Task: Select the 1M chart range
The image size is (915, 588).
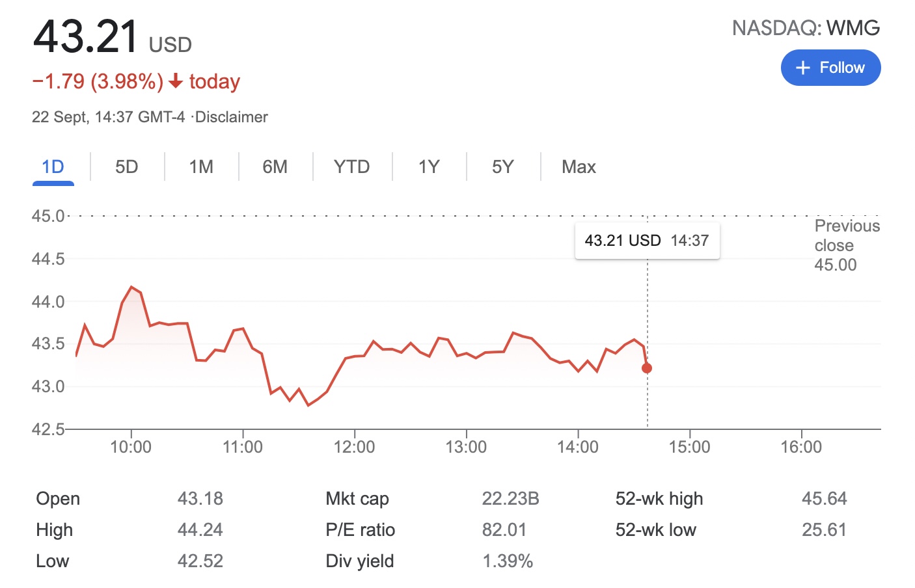Action: pos(201,167)
